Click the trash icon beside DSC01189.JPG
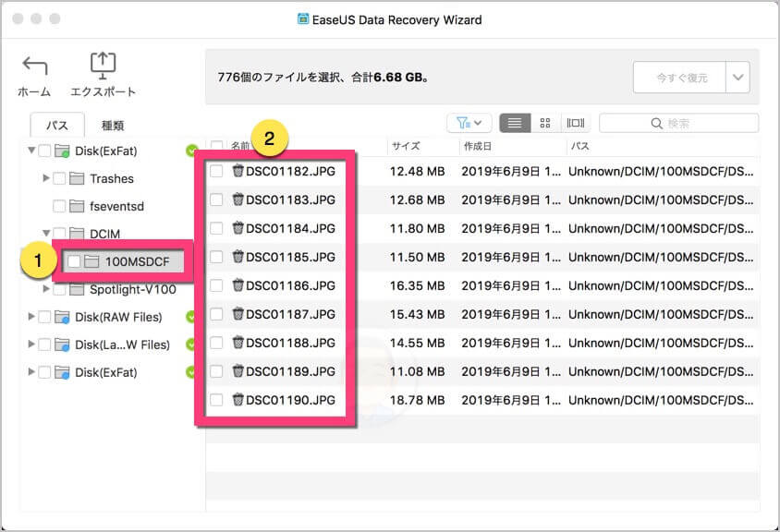Screen dimensions: 780x532 pyautogui.click(x=238, y=371)
